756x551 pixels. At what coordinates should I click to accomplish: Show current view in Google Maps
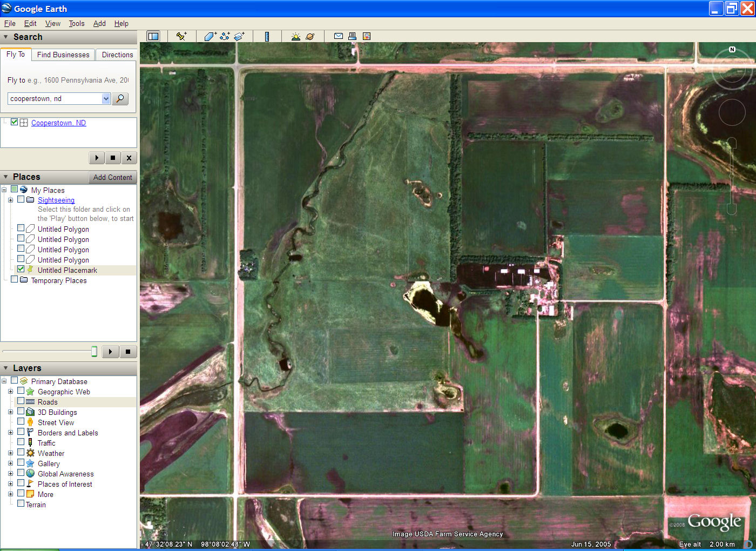(x=367, y=36)
